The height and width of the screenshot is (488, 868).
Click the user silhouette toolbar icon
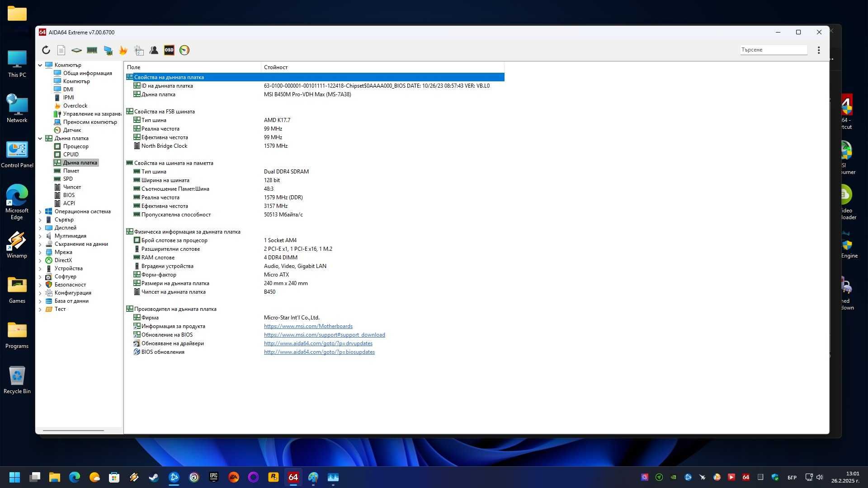(x=154, y=50)
